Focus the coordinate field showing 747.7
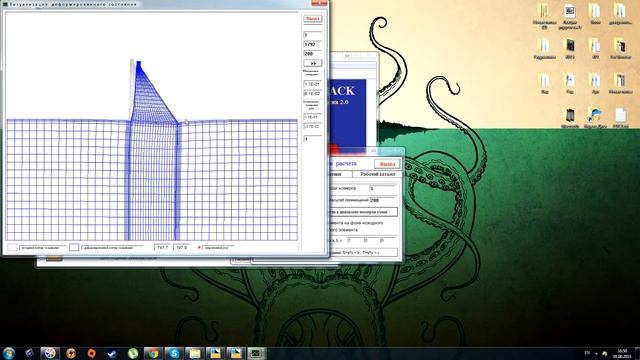 tap(162, 247)
